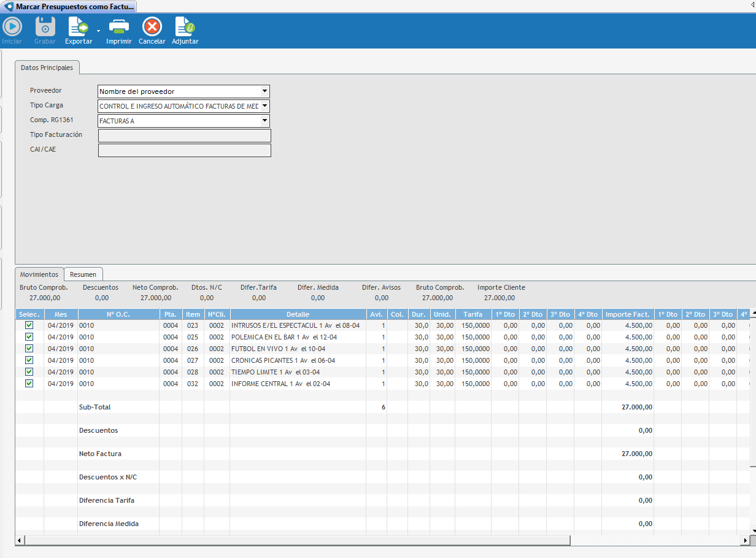Click the app icon in title tab
This screenshot has width=756, height=558.
pyautogui.click(x=9, y=7)
